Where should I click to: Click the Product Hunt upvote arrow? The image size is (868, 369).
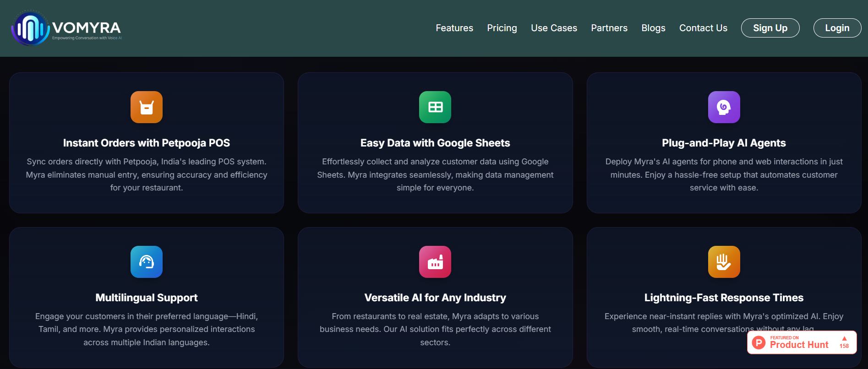tap(844, 339)
